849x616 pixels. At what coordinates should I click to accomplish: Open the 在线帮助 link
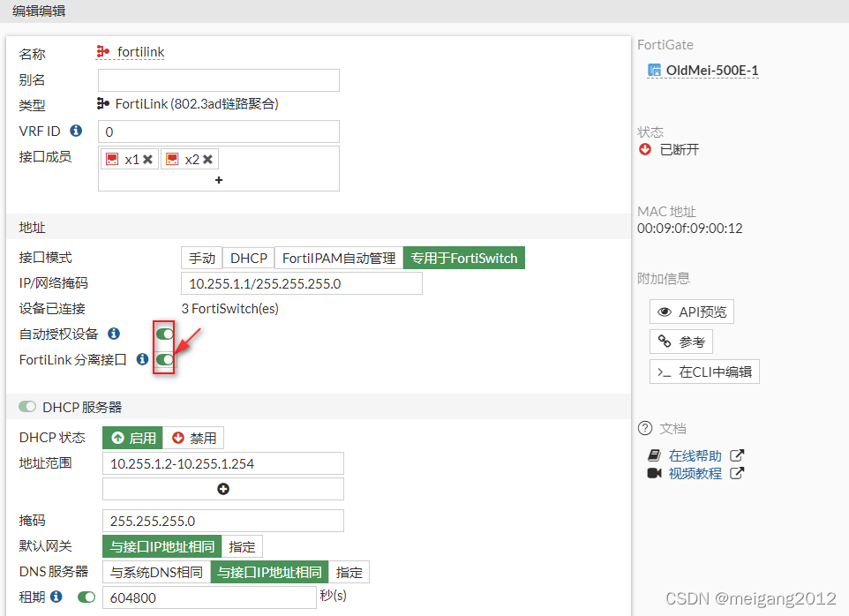[695, 455]
